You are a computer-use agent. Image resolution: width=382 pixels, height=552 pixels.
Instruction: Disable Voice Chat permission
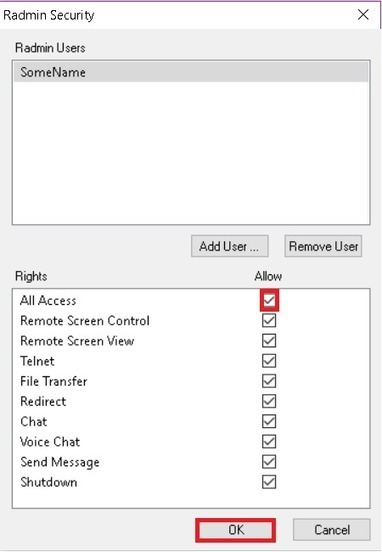[x=269, y=441]
